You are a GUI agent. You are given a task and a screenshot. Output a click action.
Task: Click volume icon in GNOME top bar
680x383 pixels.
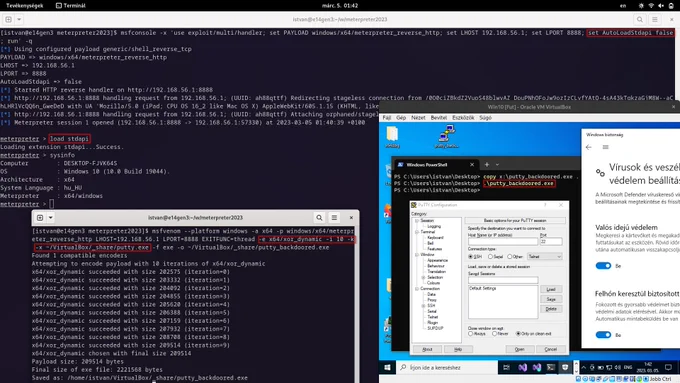tap(661, 6)
